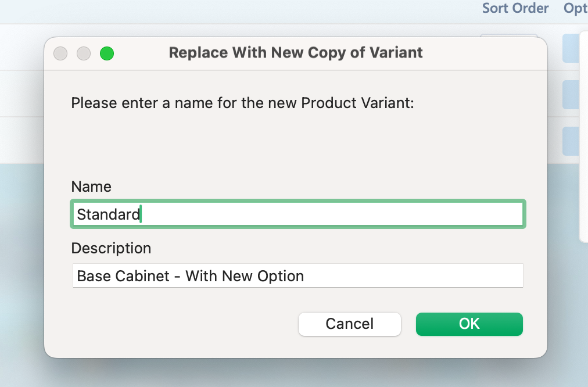Image resolution: width=588 pixels, height=387 pixels.
Task: Click the green zoom button of the dialog
Action: (x=107, y=53)
